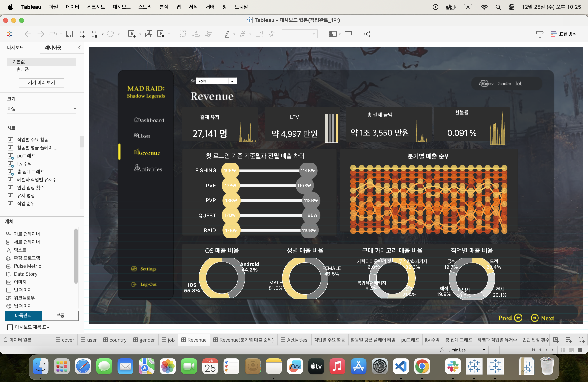
Task: Select the 직업별 주요 활동 sheet
Action: (33, 140)
